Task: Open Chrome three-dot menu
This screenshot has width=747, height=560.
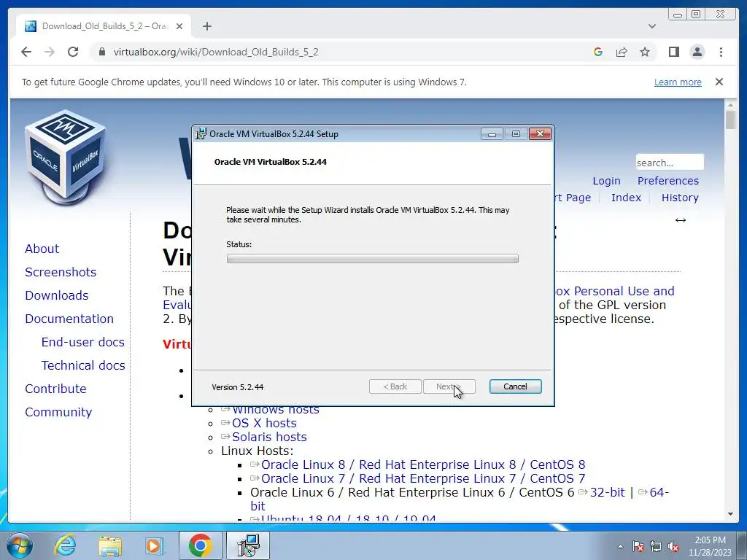Action: click(x=721, y=52)
